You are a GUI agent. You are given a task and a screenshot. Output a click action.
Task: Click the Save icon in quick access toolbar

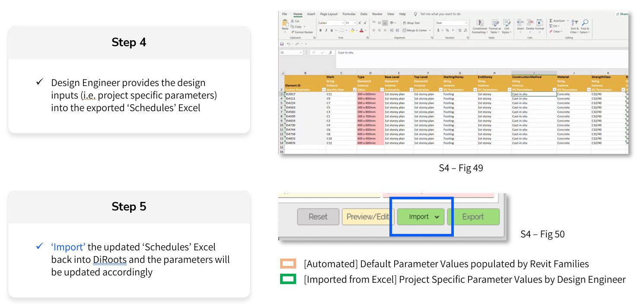pos(282,44)
